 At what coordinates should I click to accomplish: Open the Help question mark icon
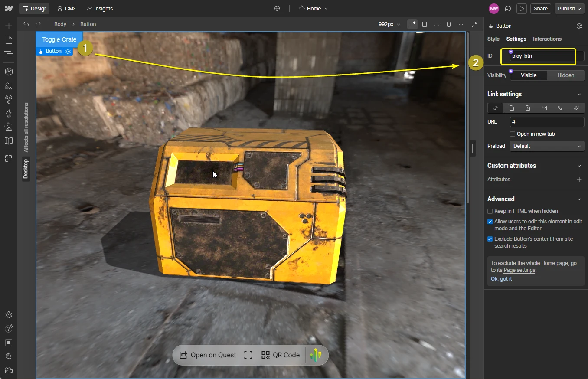[x=9, y=329]
